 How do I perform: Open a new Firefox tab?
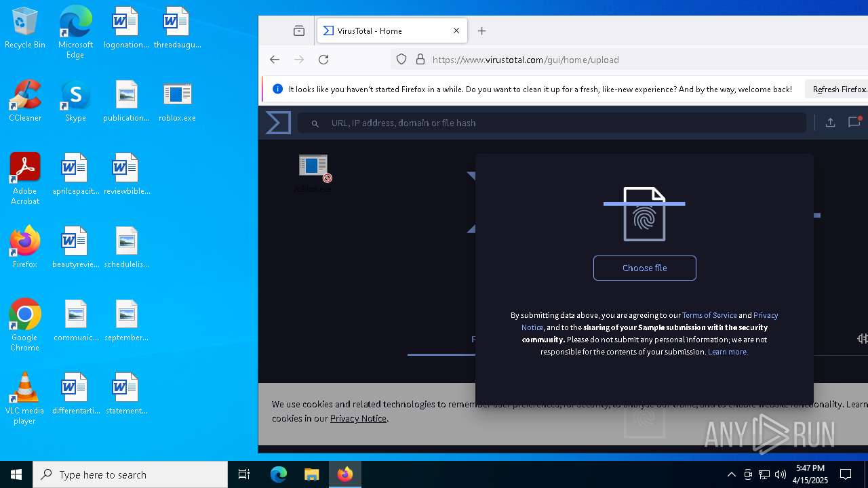[482, 30]
